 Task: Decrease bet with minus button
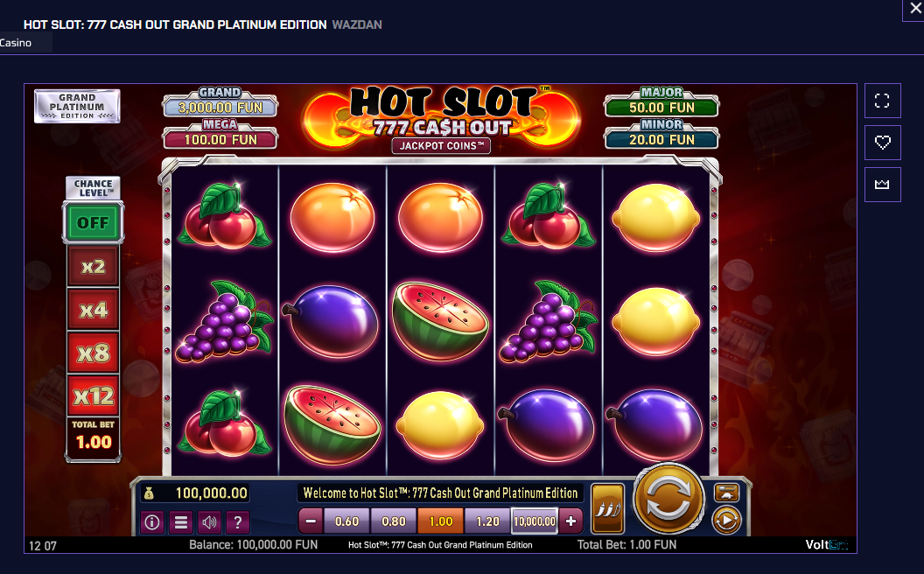(x=311, y=521)
